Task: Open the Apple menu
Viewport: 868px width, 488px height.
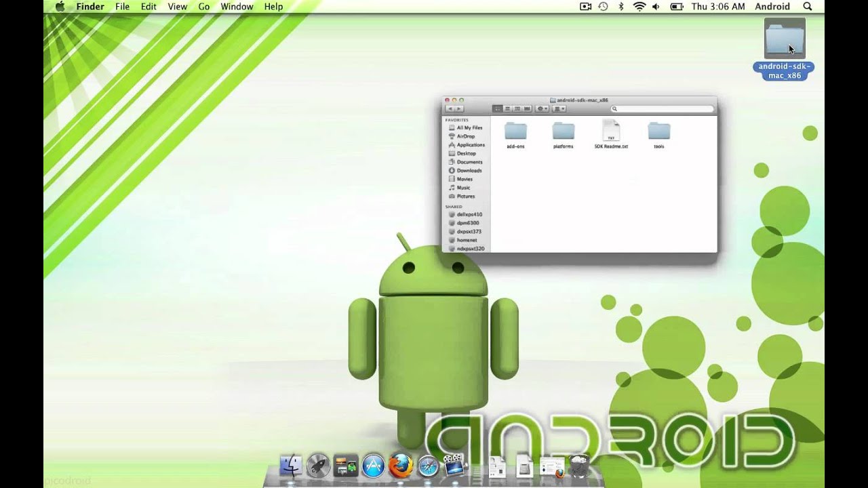Action: (60, 7)
